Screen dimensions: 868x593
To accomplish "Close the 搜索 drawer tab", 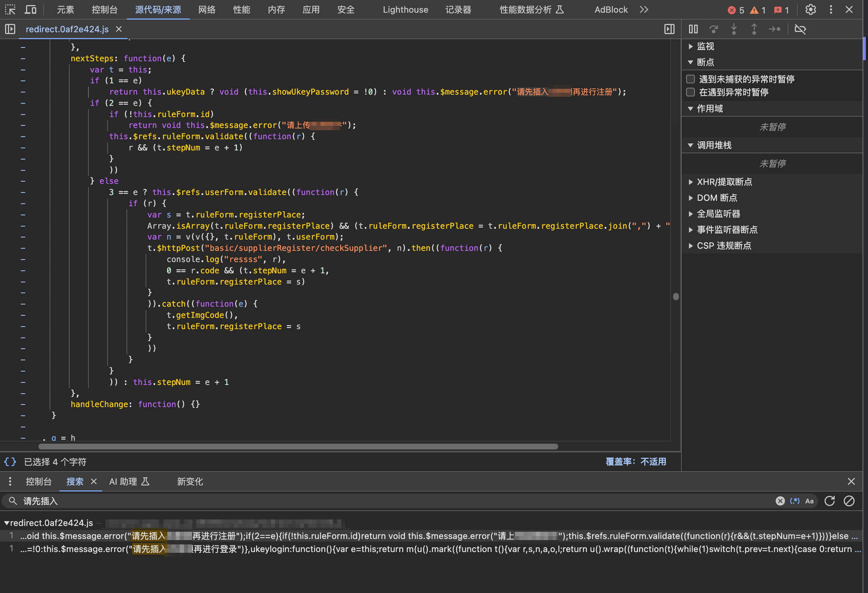I will point(94,482).
